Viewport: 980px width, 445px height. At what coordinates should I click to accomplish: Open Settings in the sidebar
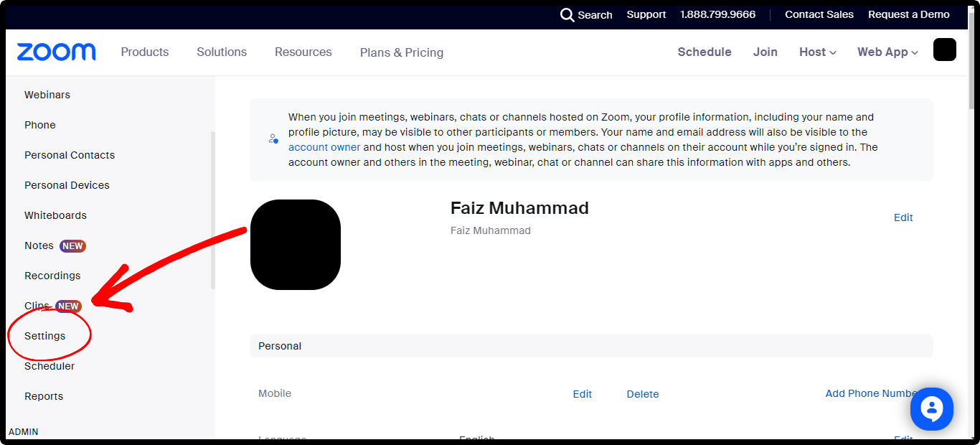tap(44, 336)
